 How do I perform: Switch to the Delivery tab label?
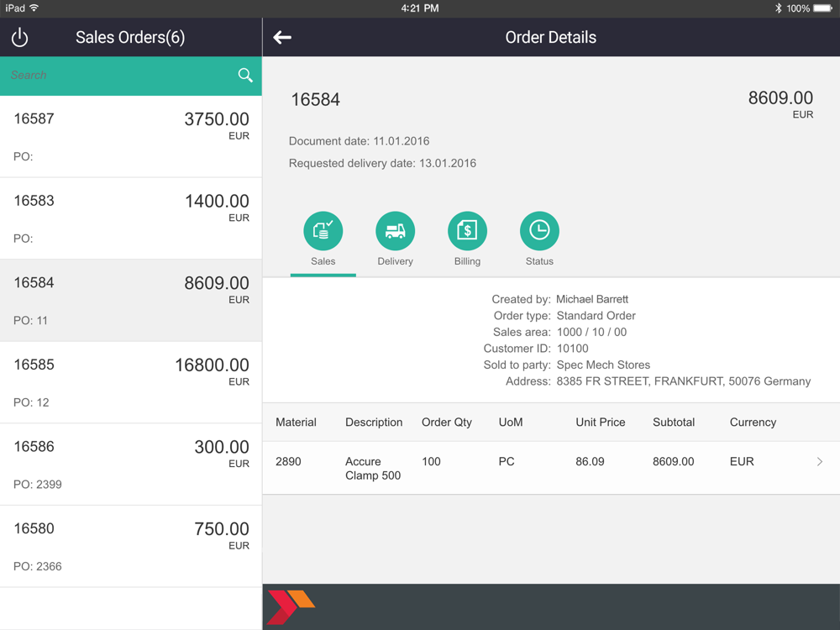click(396, 261)
